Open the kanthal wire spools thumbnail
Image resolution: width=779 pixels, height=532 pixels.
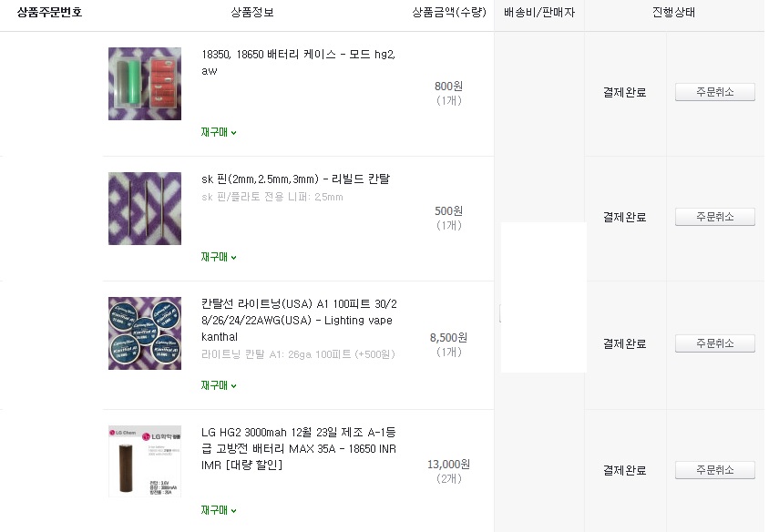[x=145, y=333]
